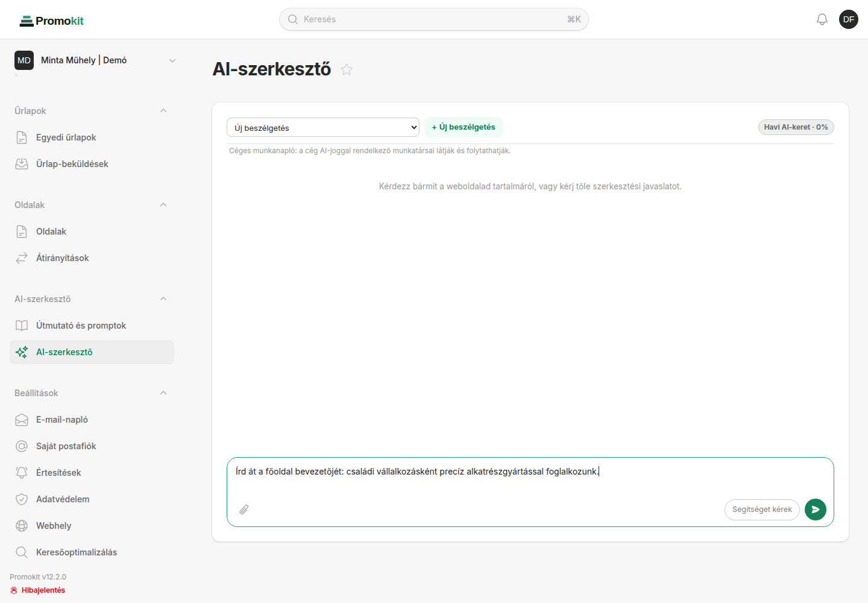Open the notifications bell
The height and width of the screenshot is (603, 868).
pos(822,19)
